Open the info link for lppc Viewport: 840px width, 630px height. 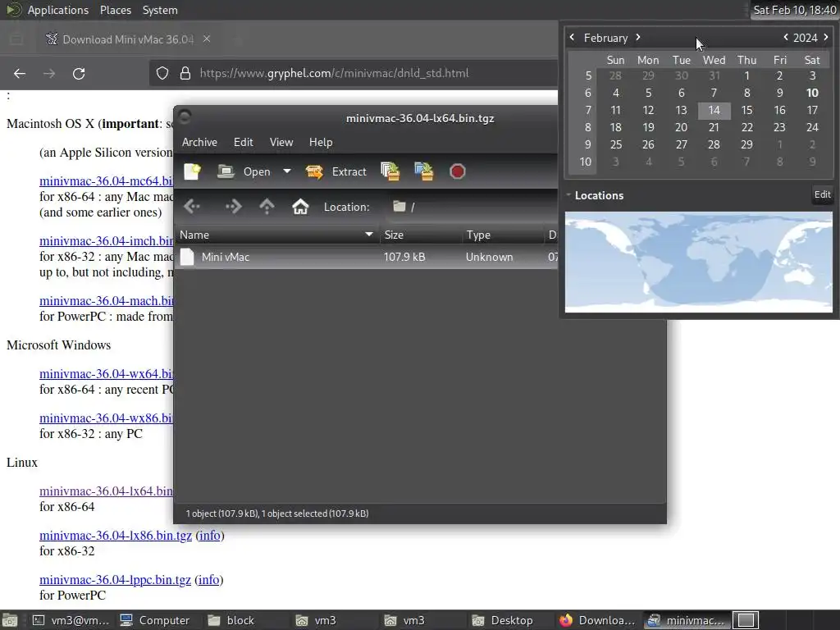pyautogui.click(x=208, y=580)
